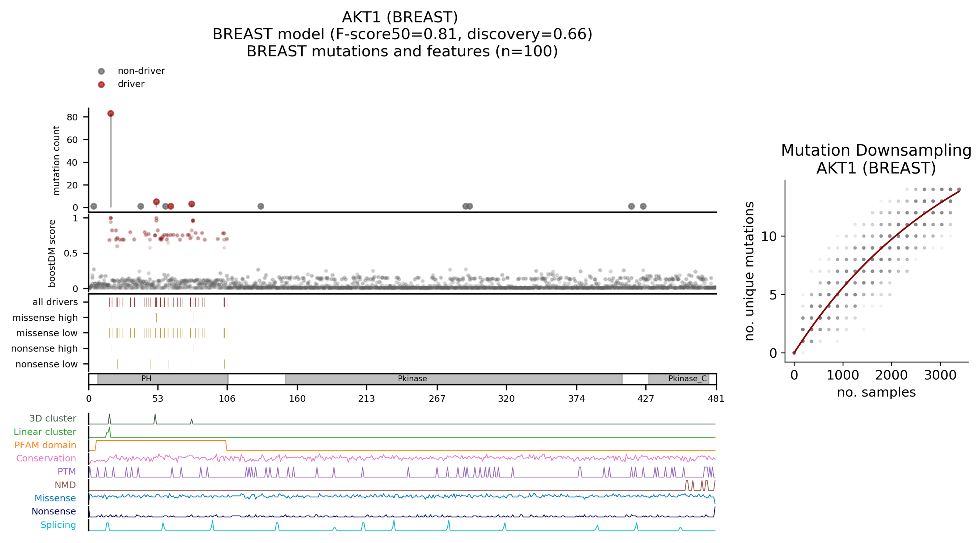
Task: Click the boostDM score axis label
Action: [x=52, y=253]
